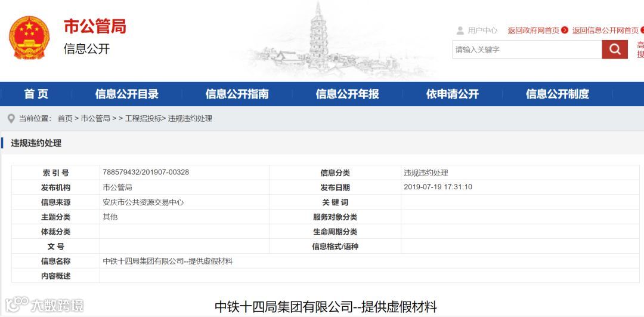Click the 发布机构 label cell

pyautogui.click(x=56, y=188)
